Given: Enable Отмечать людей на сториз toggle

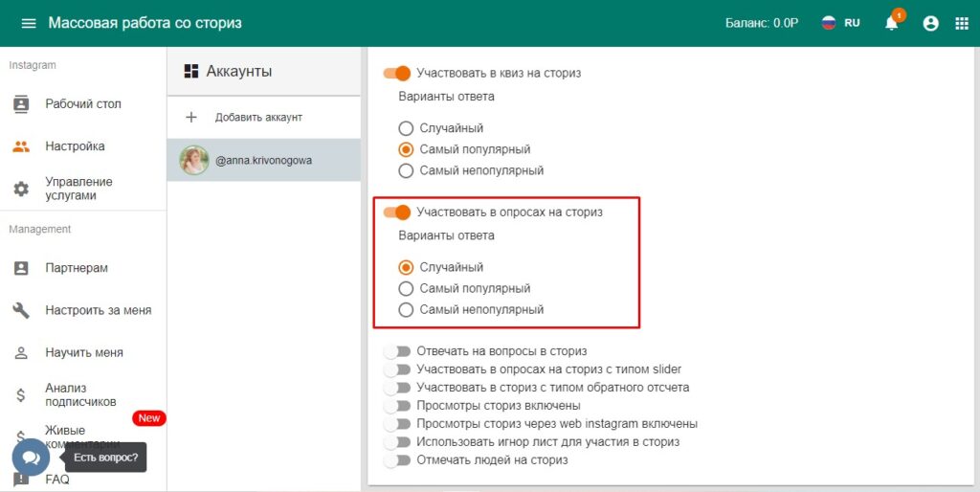Looking at the screenshot, I should [397, 460].
